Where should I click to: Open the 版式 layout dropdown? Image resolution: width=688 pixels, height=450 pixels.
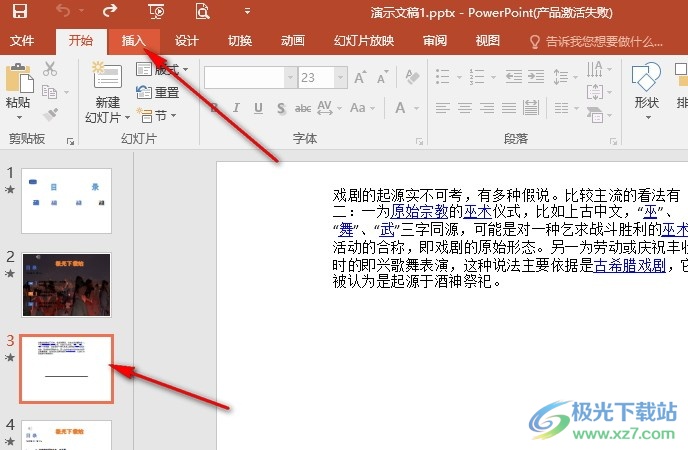162,69
